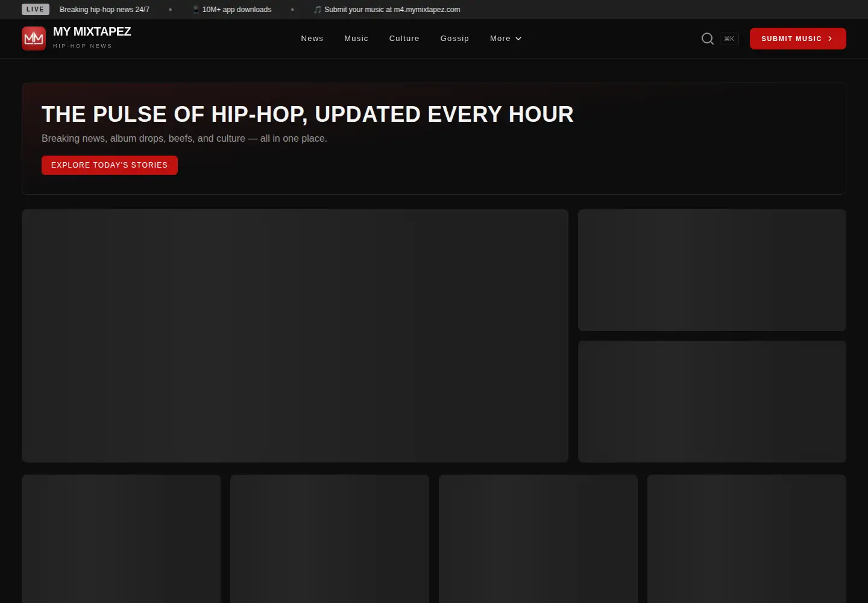Click the LIVE badge in ticker
868x603 pixels.
point(36,10)
